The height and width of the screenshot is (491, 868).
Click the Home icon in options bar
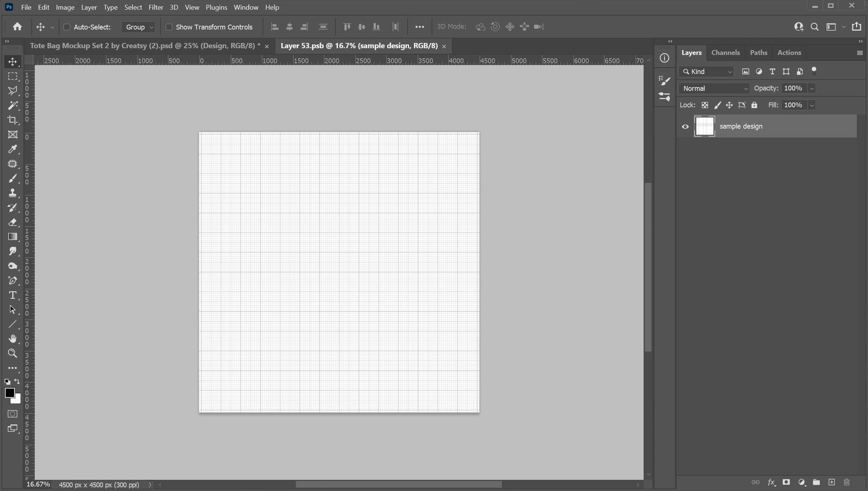pos(17,27)
